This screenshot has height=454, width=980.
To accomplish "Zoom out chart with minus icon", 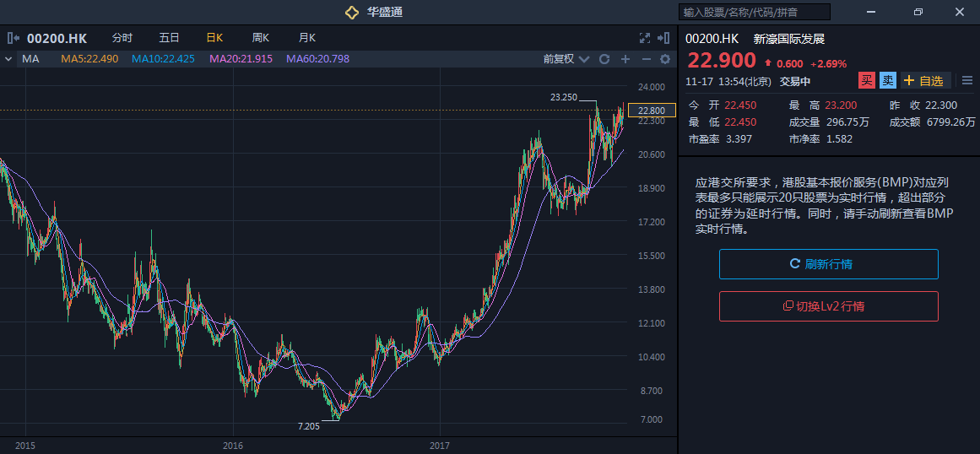I will pyautogui.click(x=647, y=59).
